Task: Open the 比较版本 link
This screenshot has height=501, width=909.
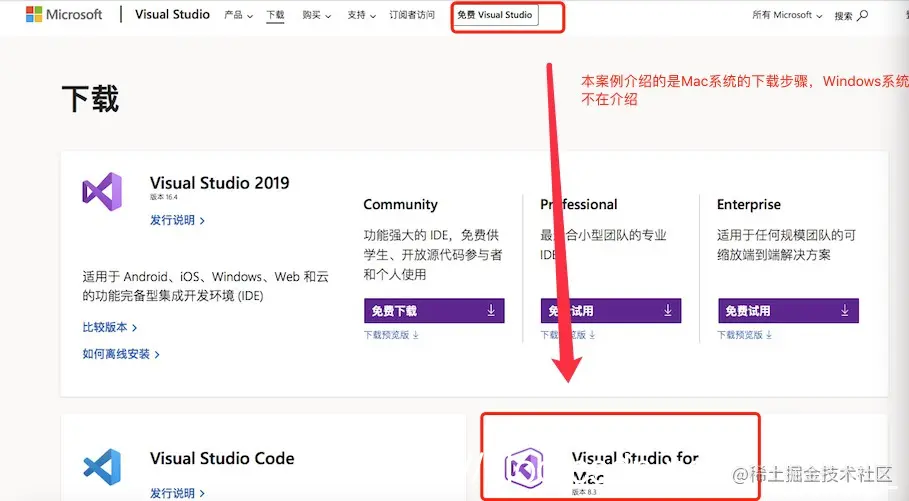Action: pos(110,328)
